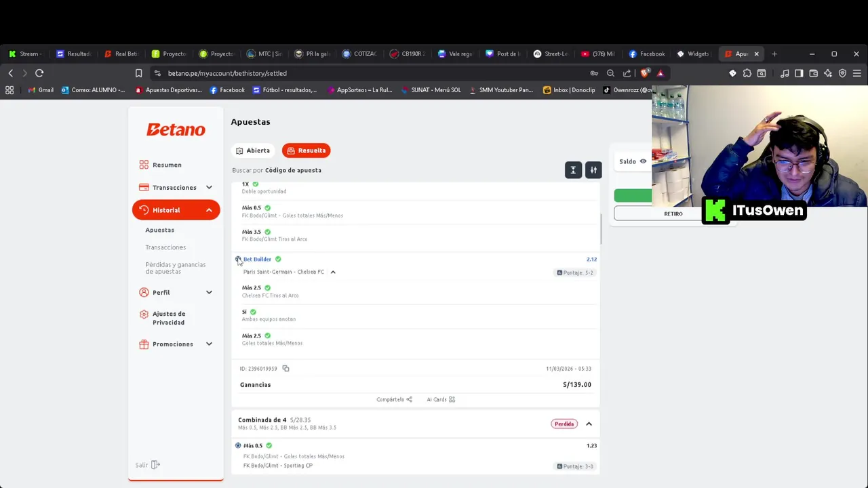Open the Resumen sidebar section
868x488 pixels.
click(x=161, y=165)
